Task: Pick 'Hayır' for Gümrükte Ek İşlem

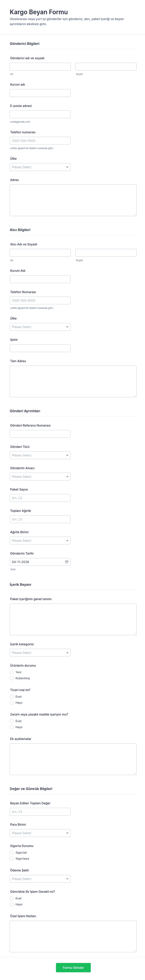Action: (12, 904)
